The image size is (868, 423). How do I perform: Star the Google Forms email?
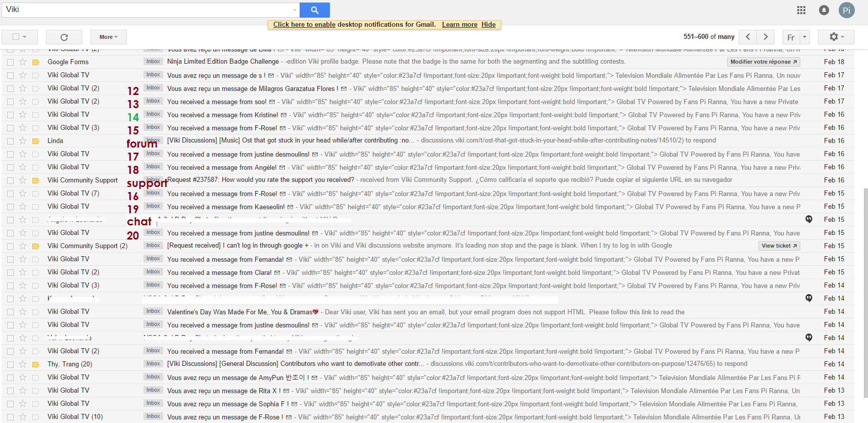point(23,62)
